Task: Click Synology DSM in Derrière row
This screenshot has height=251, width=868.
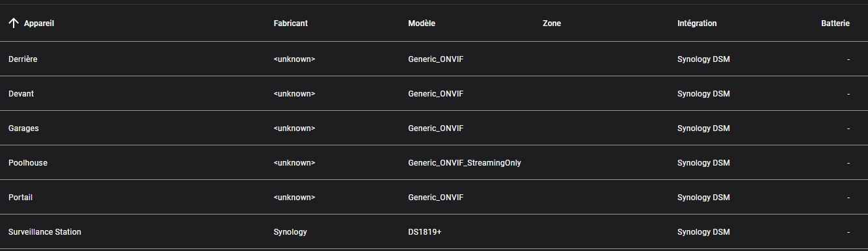Action: click(703, 59)
